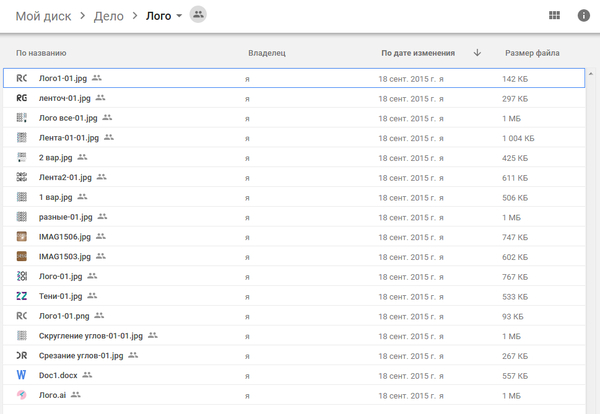The height and width of the screenshot is (414, 600).
Task: Navigate to Дело folder in breadcrumb
Action: click(109, 16)
